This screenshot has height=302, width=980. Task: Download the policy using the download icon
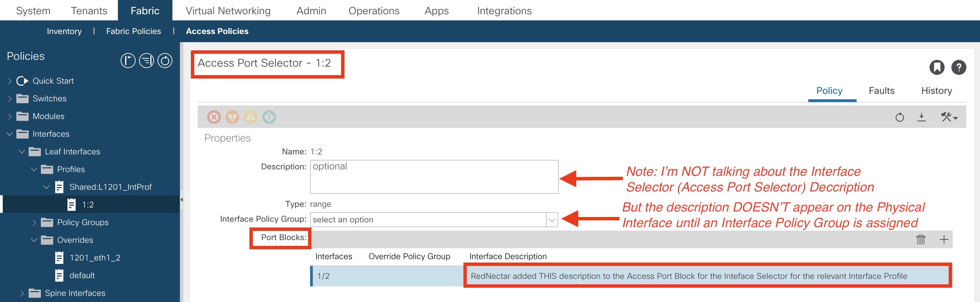pos(921,117)
